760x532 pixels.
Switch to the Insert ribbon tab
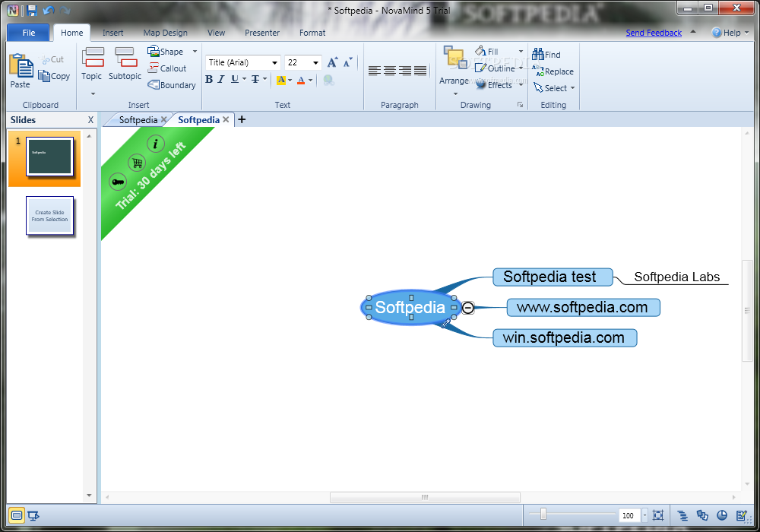[113, 33]
